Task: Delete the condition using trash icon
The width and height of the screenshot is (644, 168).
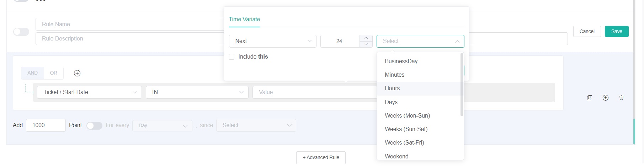Action: [621, 98]
